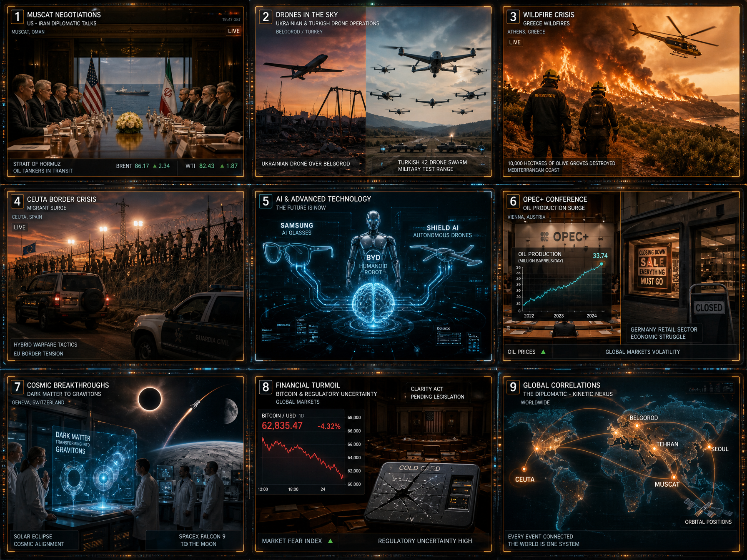
Task: Select the BELGOROD node on world map
Action: tap(637, 425)
